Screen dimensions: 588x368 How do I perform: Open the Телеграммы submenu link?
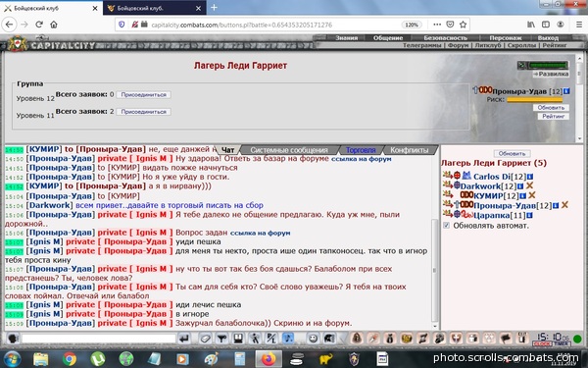[x=422, y=45]
